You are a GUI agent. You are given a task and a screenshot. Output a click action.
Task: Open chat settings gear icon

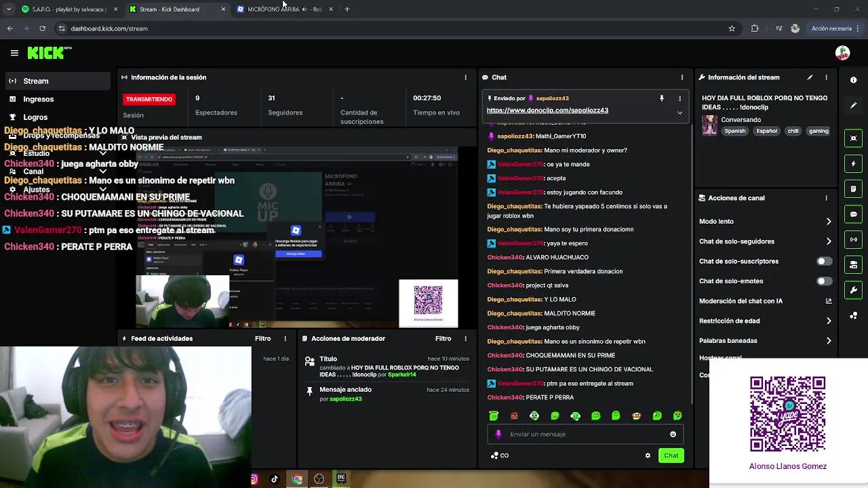coord(648,455)
